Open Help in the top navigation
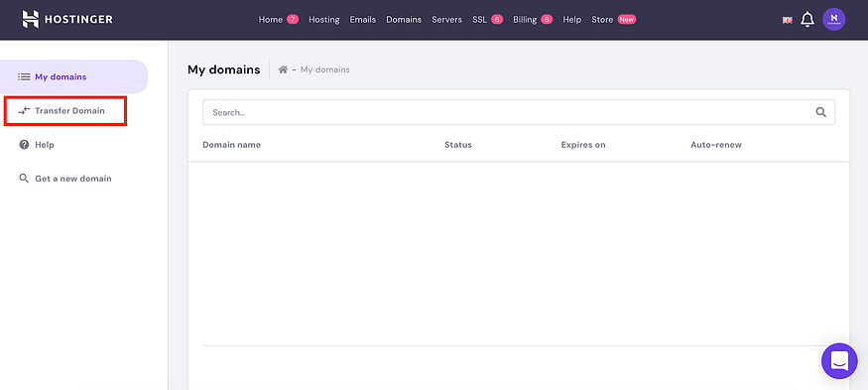The width and height of the screenshot is (868, 390). (x=571, y=20)
